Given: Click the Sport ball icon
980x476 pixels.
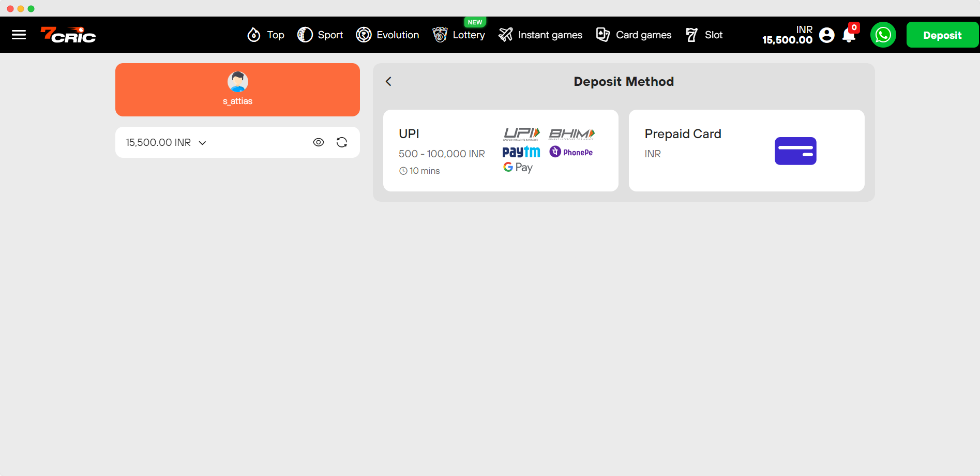Looking at the screenshot, I should pos(305,35).
